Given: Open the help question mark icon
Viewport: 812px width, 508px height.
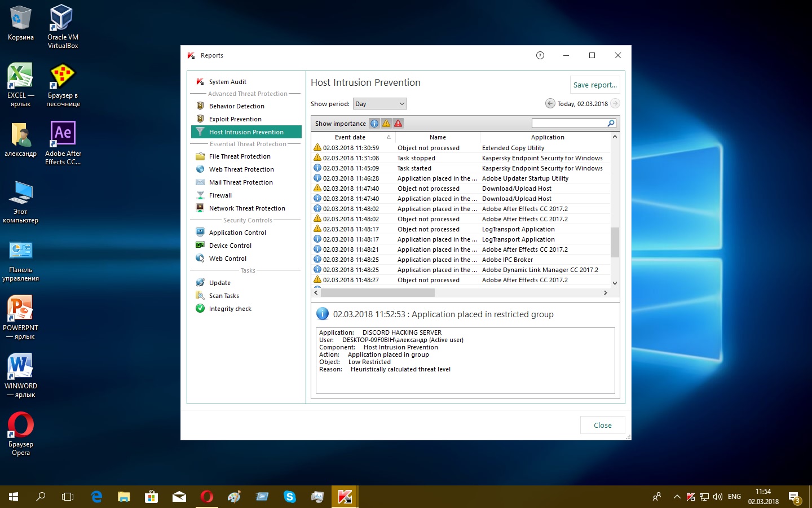Looking at the screenshot, I should pyautogui.click(x=540, y=55).
